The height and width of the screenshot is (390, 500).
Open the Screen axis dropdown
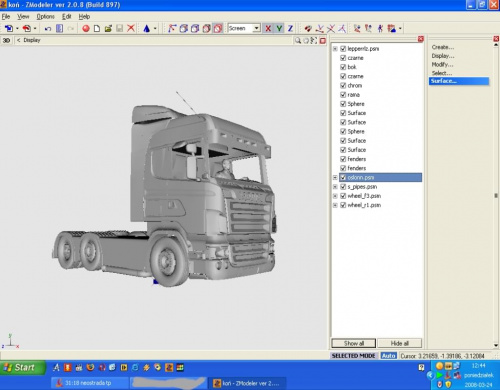click(x=256, y=28)
